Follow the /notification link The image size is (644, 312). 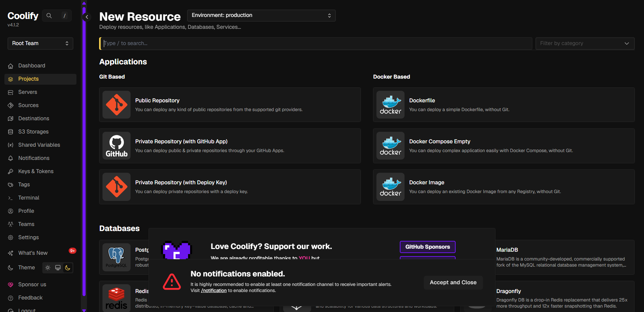point(214,291)
